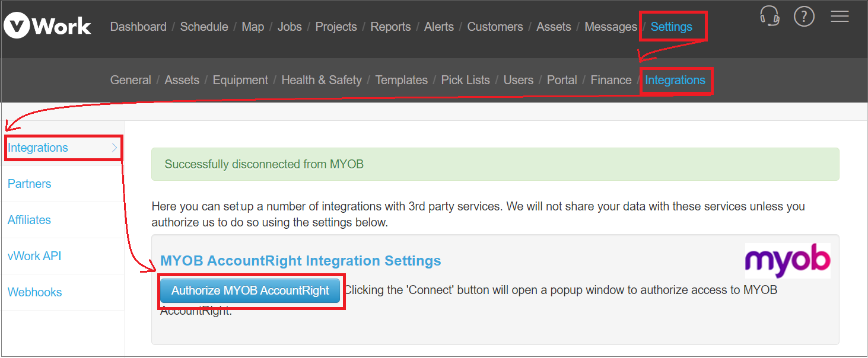Viewport: 868px width, 358px height.
Task: Select Integrations in the settings sub-menu
Action: pyautogui.click(x=675, y=80)
